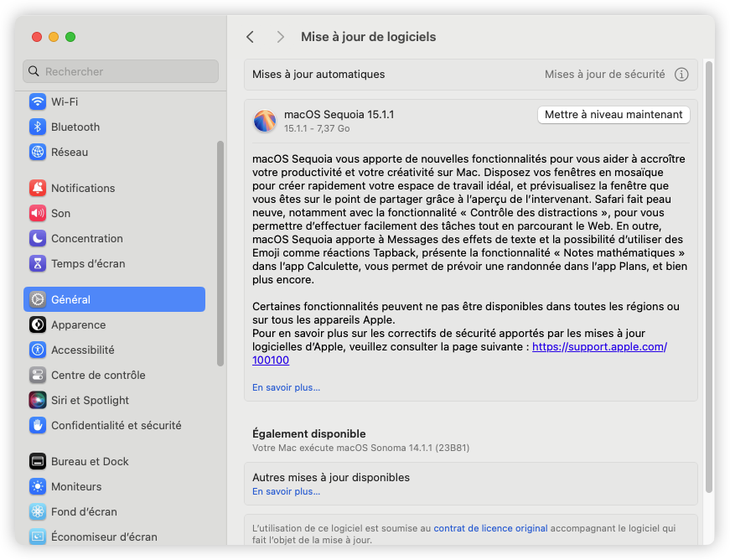Image resolution: width=730 pixels, height=560 pixels.
Task: Open the Moniteurs sun icon
Action: click(x=38, y=486)
